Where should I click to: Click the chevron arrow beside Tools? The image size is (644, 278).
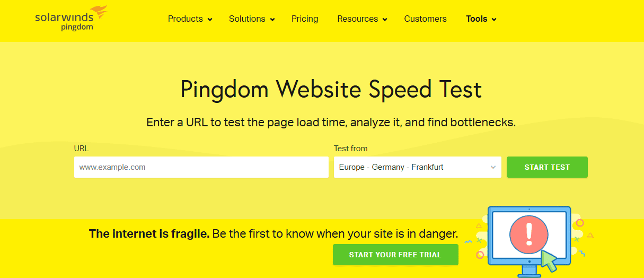[x=494, y=20]
